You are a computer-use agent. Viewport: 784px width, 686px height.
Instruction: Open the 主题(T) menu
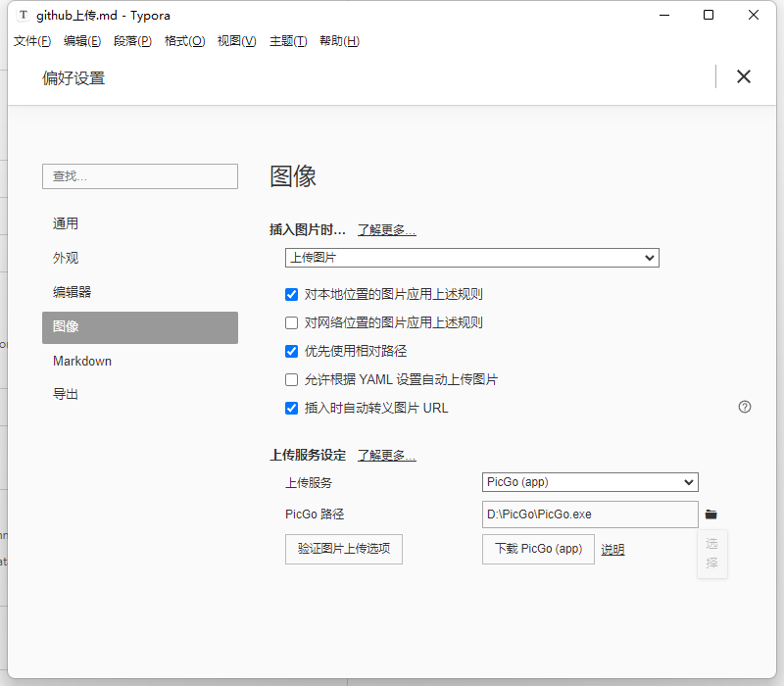point(288,41)
